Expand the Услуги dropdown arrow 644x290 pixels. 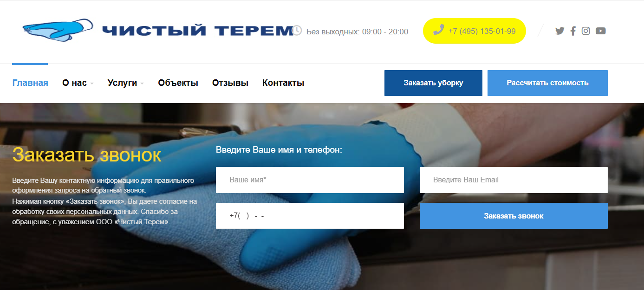[x=142, y=84]
